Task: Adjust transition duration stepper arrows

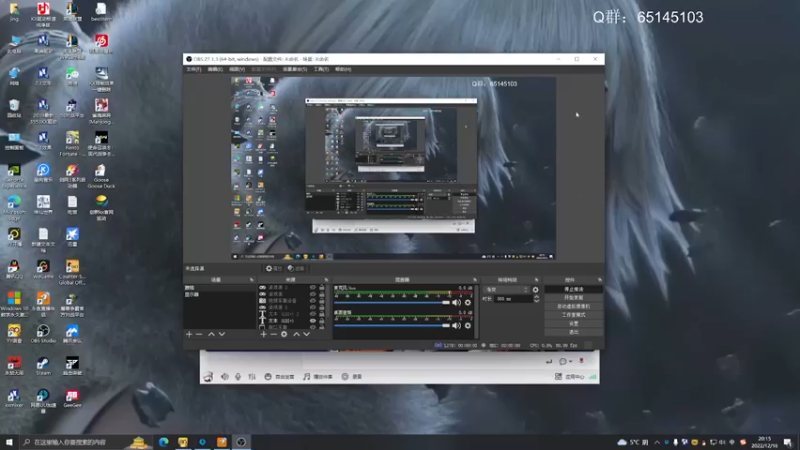Action: (536, 299)
